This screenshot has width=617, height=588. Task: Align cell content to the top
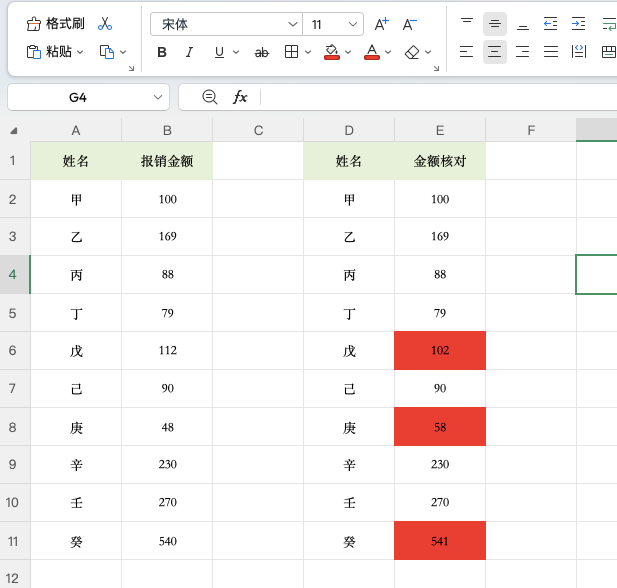coord(467,24)
